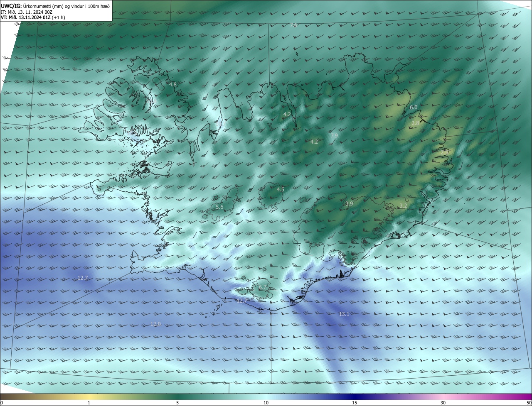
Task: Click the 50 tick label on the color scale
Action: 529,403
